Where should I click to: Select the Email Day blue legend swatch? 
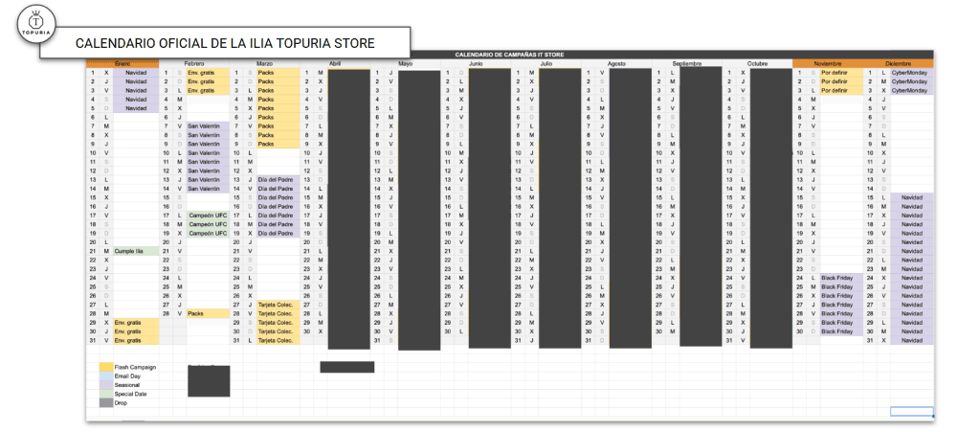point(105,376)
